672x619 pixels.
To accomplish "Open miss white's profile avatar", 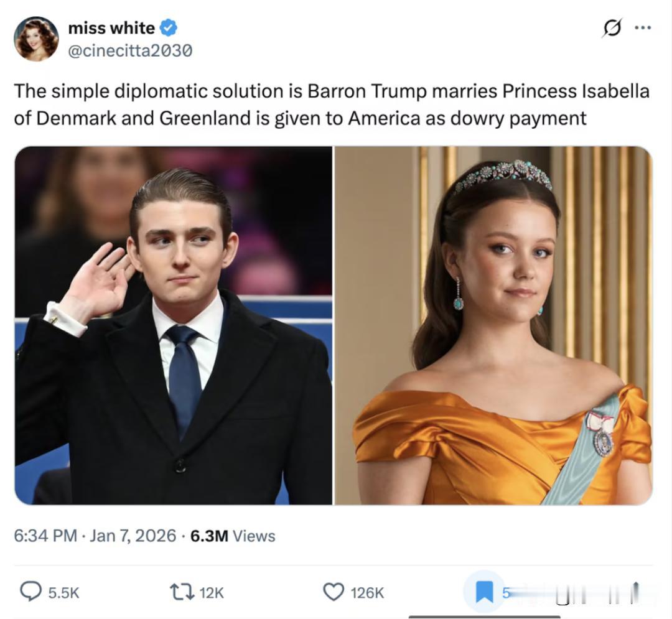I will 36,39.
